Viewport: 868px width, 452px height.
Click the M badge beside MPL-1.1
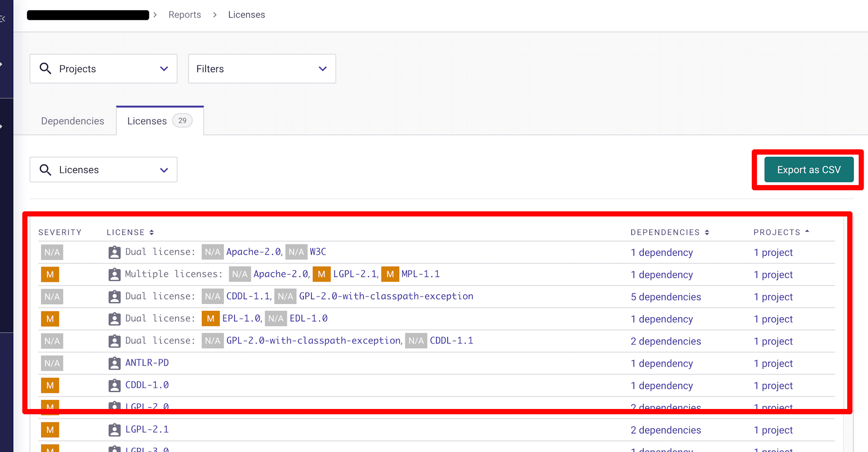click(390, 274)
